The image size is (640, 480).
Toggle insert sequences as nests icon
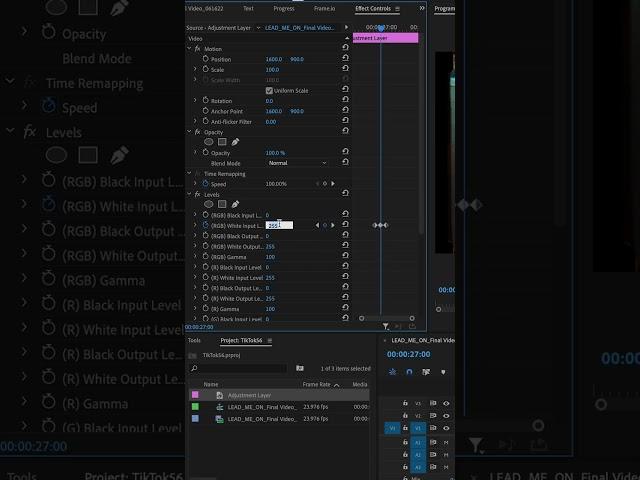coord(392,372)
